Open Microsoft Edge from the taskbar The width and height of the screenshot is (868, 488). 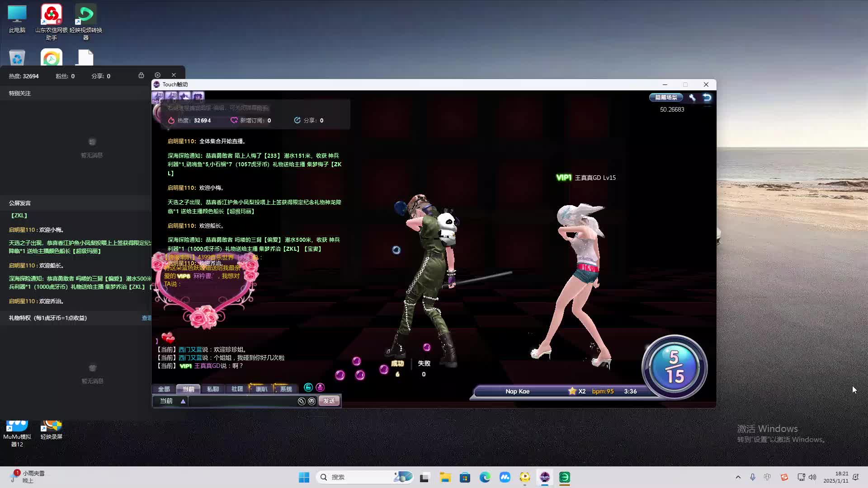pyautogui.click(x=485, y=477)
